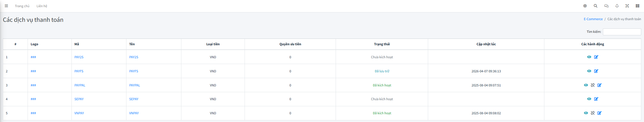The width and height of the screenshot is (644, 122).
Task: Open Liên hệ in the navbar
Action: [42, 6]
